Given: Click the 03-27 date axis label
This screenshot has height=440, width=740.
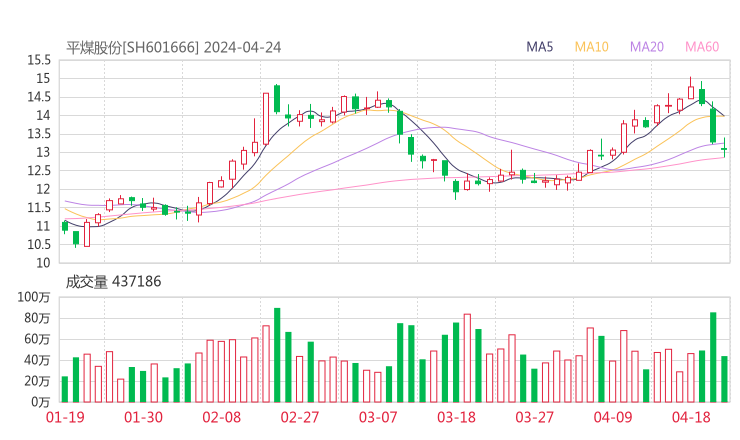Looking at the screenshot, I should [x=534, y=417].
